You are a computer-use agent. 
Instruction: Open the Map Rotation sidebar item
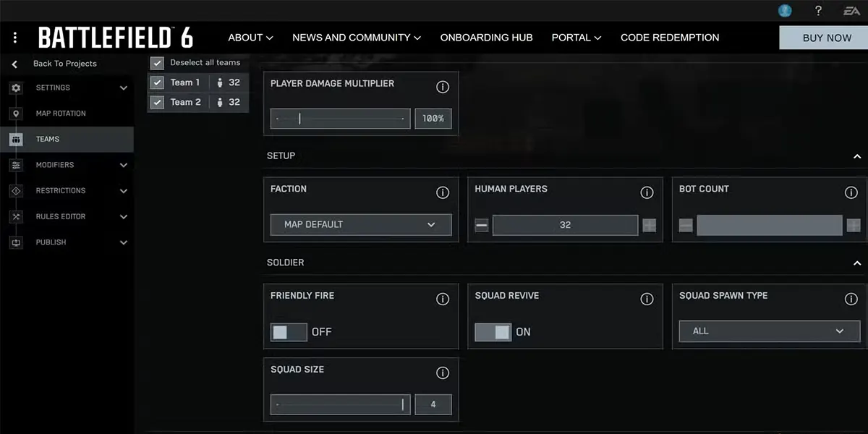coord(61,114)
